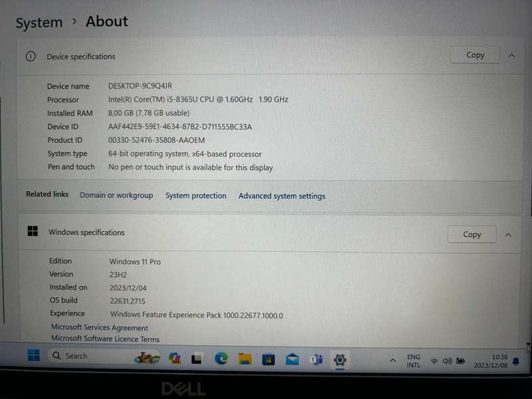
Task: Open the ENG INTL language switcher
Action: coord(414,361)
